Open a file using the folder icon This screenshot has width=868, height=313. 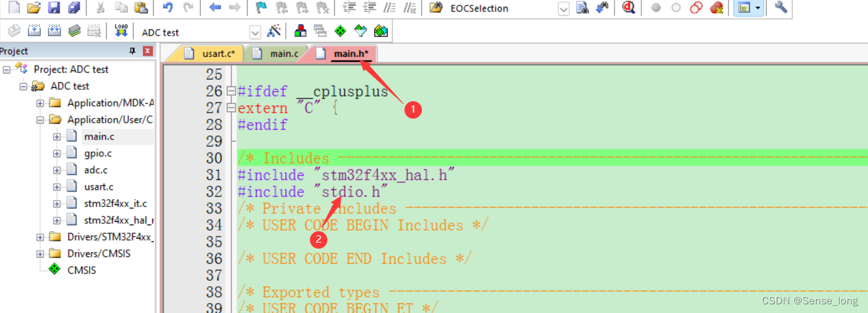34,8
